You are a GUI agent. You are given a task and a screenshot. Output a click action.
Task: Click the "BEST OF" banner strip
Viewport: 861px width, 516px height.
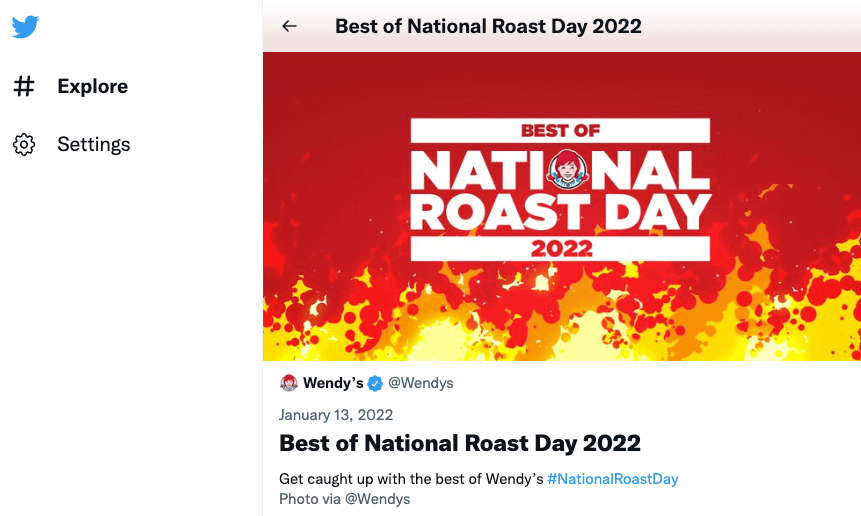[x=560, y=130]
